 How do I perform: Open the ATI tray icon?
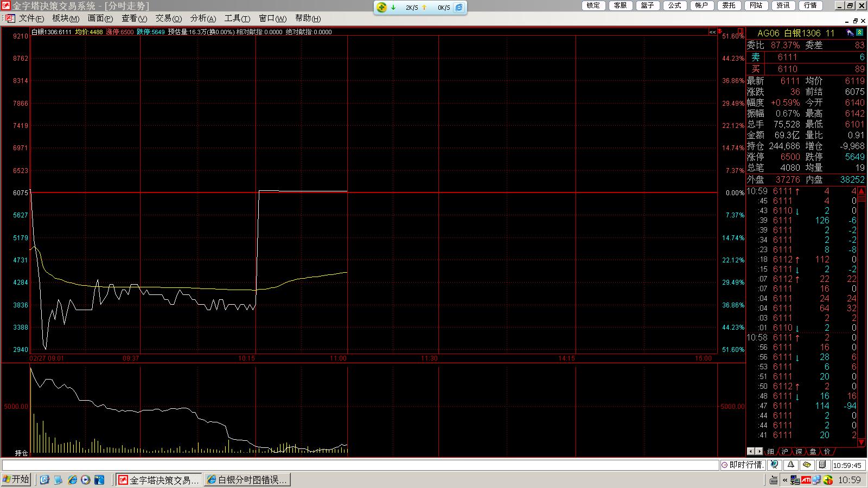coord(806,480)
